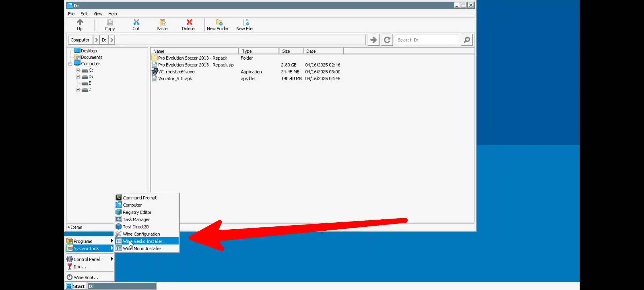Refresh the view with the refresh icon

(x=387, y=39)
